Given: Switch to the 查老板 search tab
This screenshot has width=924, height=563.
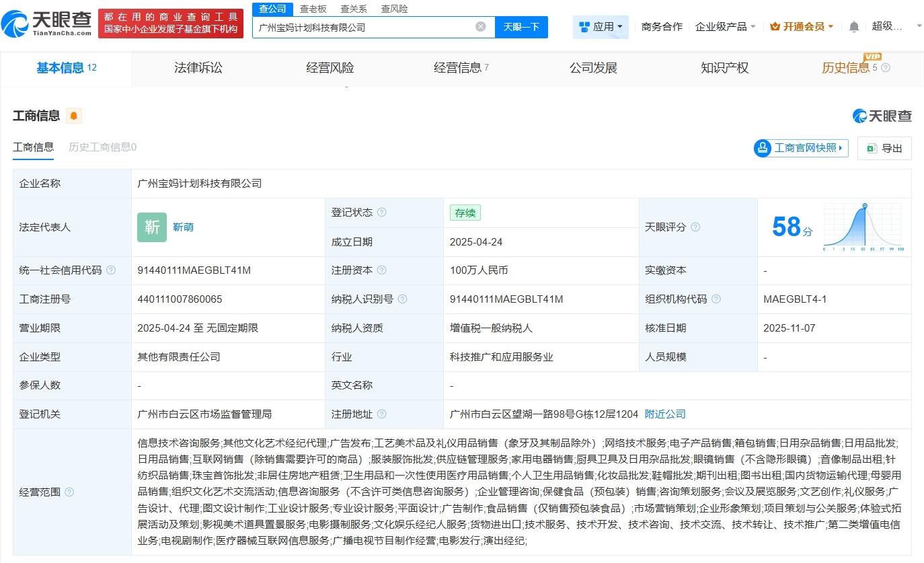Looking at the screenshot, I should click(x=313, y=9).
